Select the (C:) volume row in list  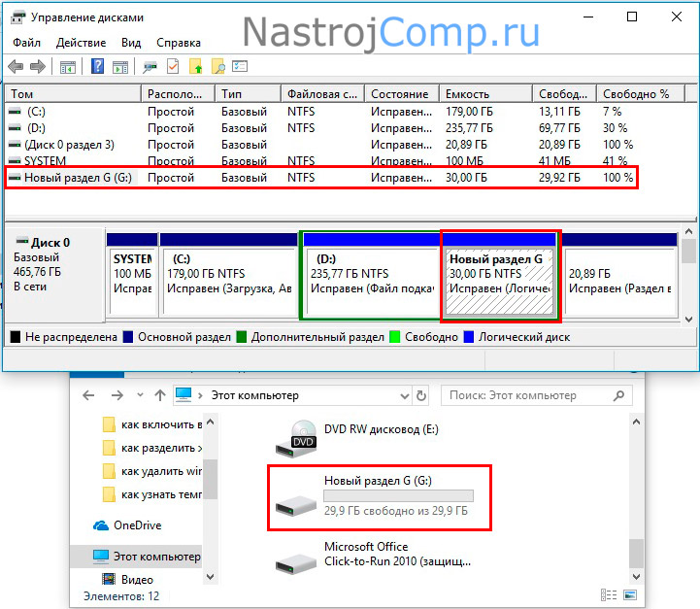pos(321,112)
